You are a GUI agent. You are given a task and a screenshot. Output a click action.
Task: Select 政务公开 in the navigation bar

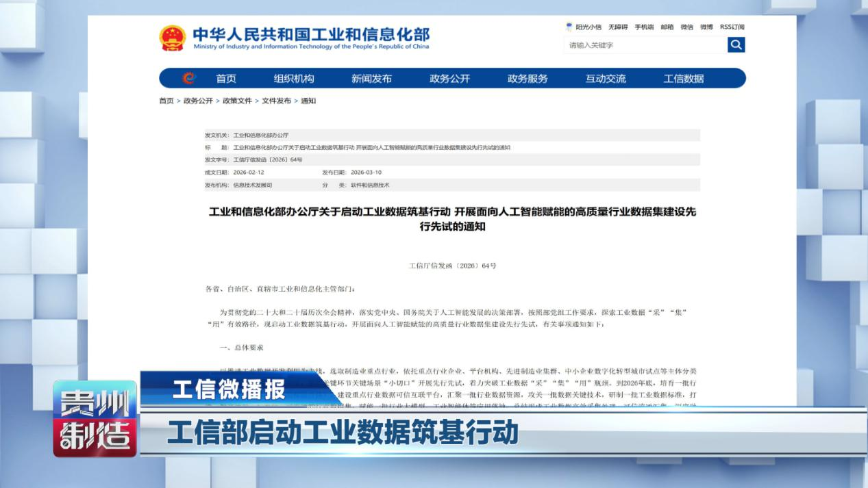pos(449,79)
